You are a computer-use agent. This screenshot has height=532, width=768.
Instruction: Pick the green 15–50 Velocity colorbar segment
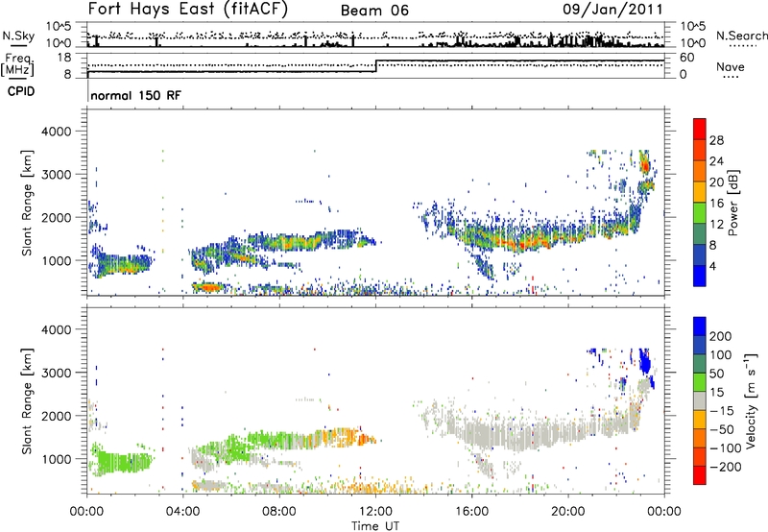pyautogui.click(x=700, y=382)
